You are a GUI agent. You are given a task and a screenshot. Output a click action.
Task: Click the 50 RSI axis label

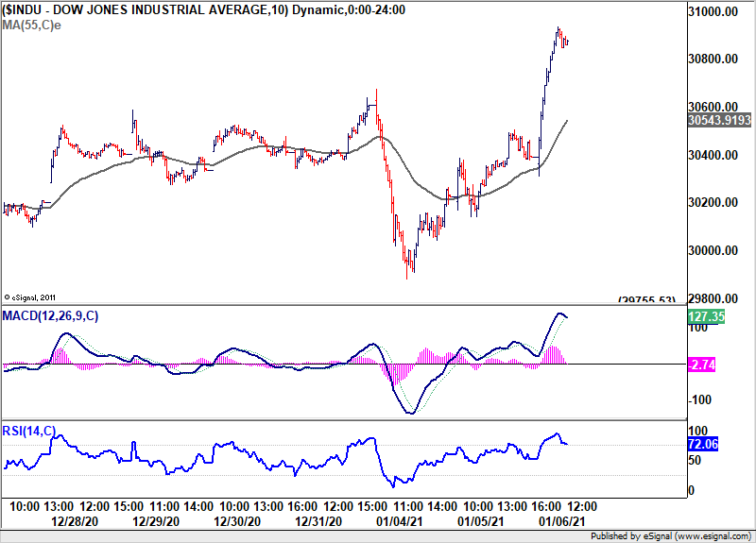695,460
